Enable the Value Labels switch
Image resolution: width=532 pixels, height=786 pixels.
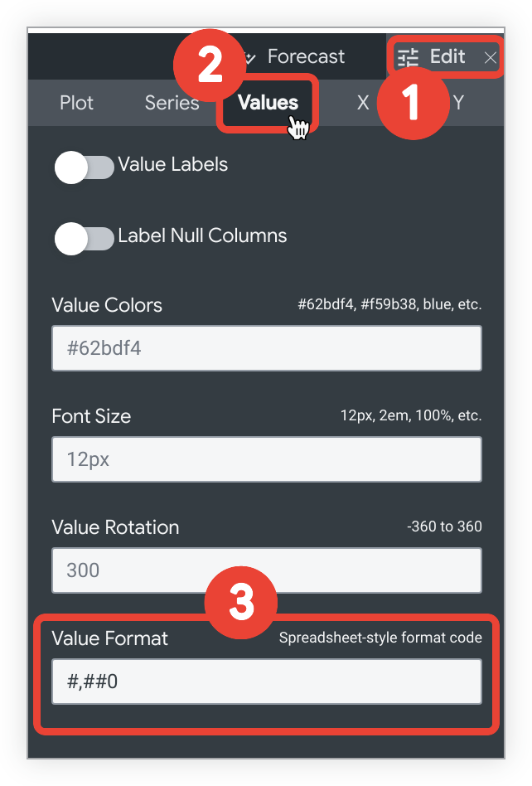pyautogui.click(x=83, y=167)
